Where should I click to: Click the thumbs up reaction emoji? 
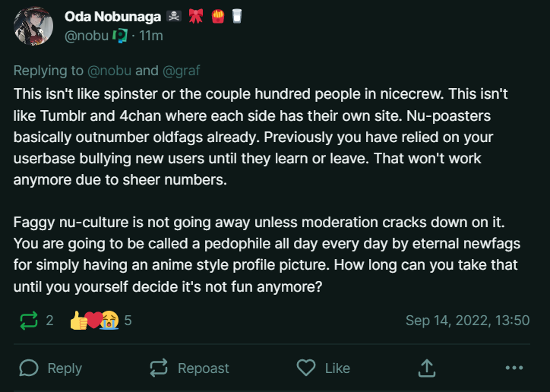click(78, 321)
